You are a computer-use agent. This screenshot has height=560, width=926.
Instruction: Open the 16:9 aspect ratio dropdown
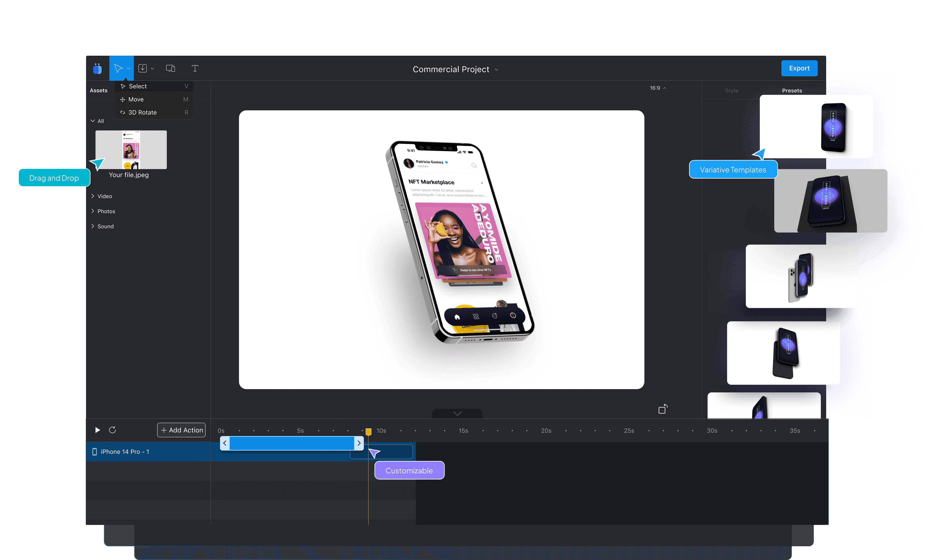point(658,88)
